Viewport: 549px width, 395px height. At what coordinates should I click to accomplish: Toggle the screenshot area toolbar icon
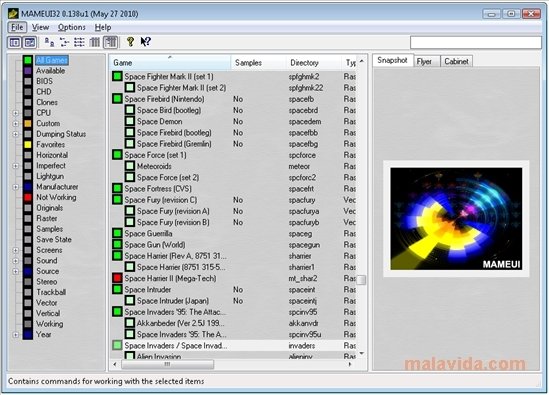30,43
